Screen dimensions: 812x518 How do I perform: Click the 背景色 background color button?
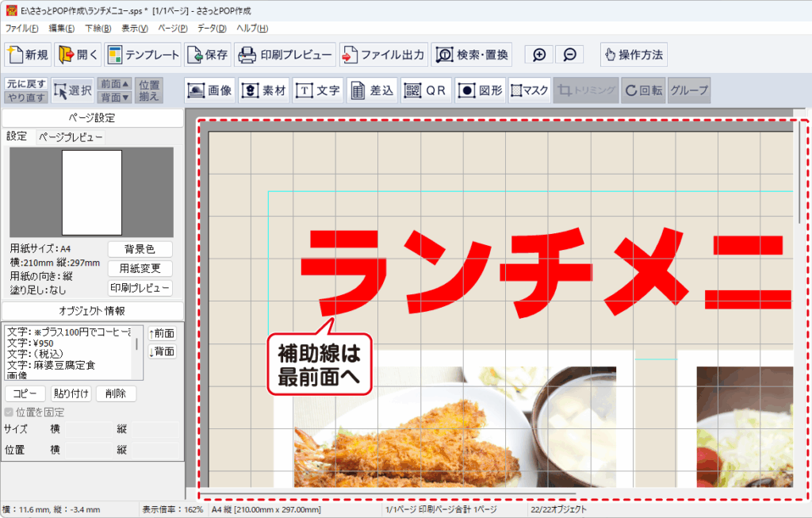click(x=140, y=250)
